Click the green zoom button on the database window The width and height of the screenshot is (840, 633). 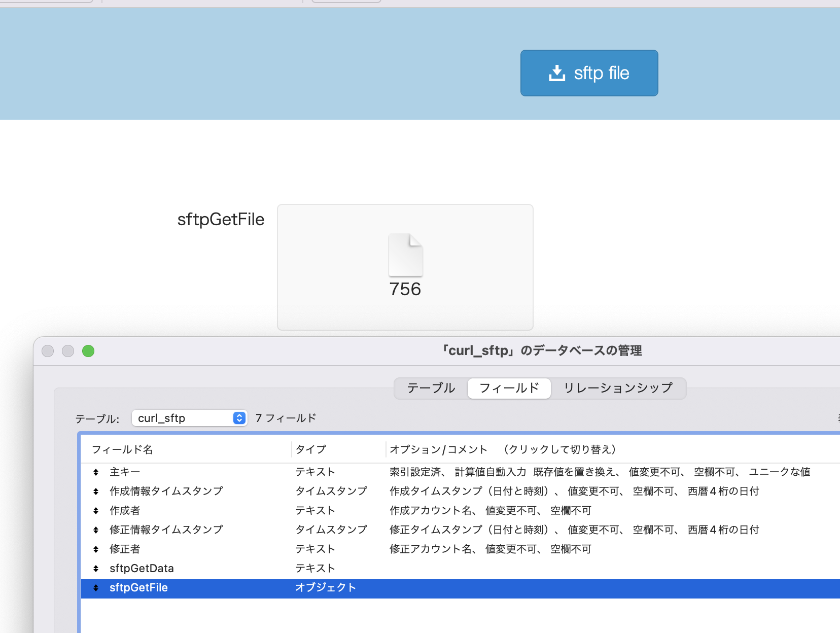88,350
